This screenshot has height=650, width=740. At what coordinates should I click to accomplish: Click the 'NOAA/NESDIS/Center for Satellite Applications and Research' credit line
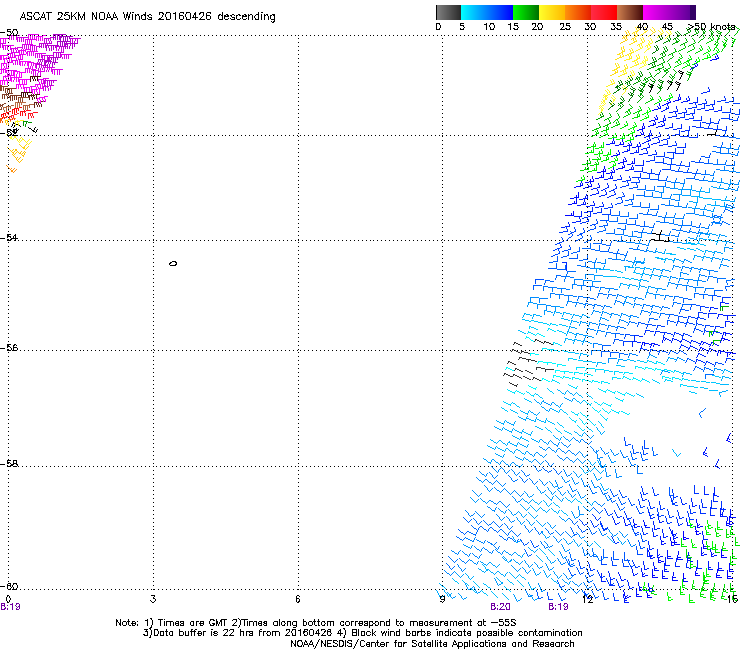point(432,644)
